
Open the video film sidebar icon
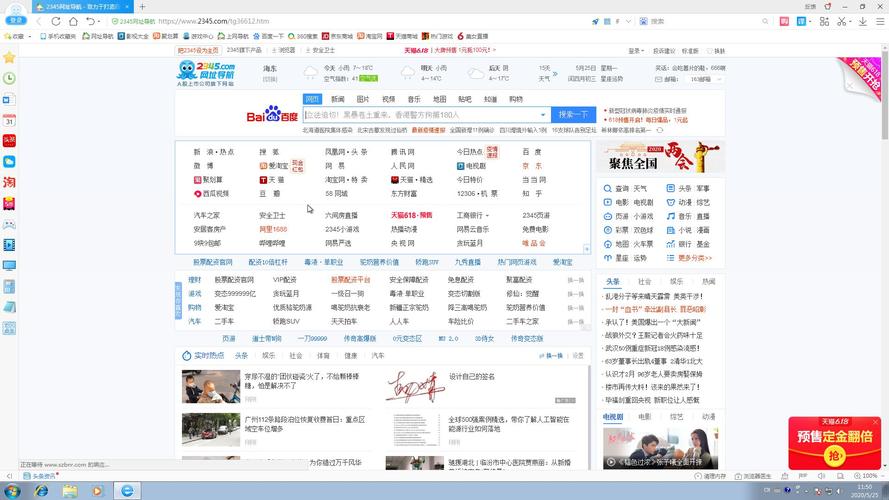[x=9, y=245]
